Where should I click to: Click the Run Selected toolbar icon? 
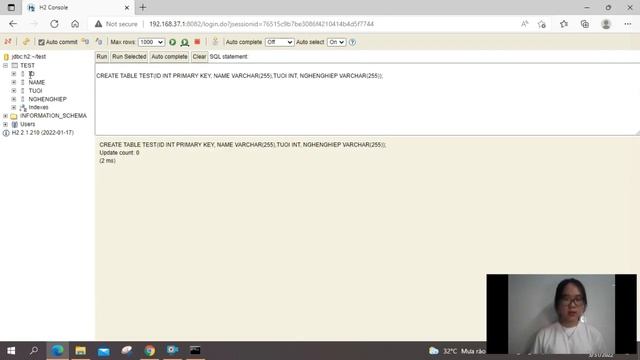(x=184, y=42)
